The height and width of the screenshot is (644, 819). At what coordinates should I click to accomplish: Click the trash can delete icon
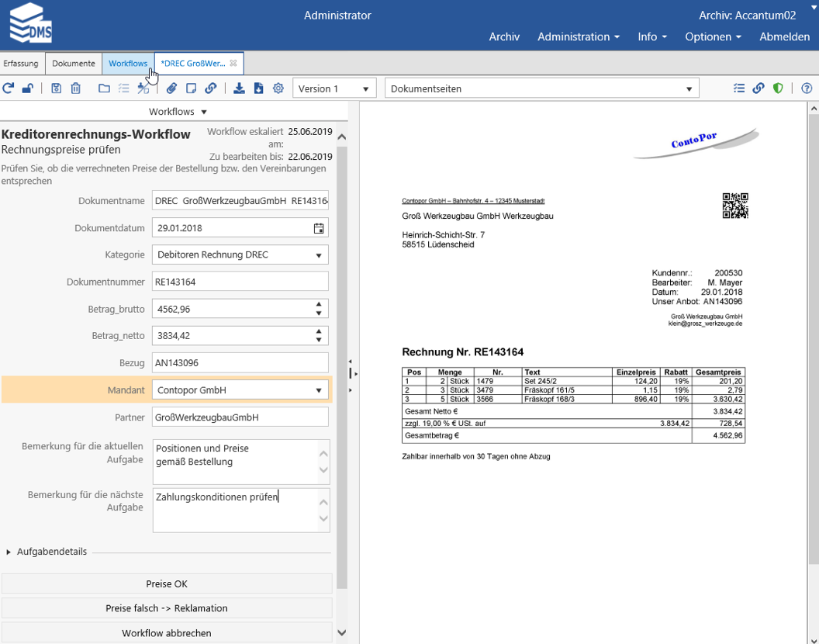pos(75,88)
